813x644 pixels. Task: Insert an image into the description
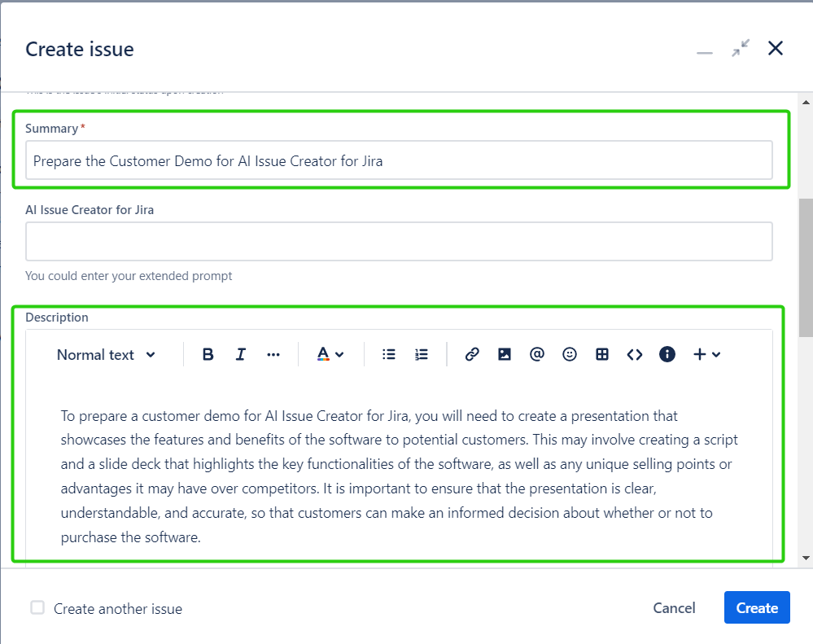pos(505,354)
